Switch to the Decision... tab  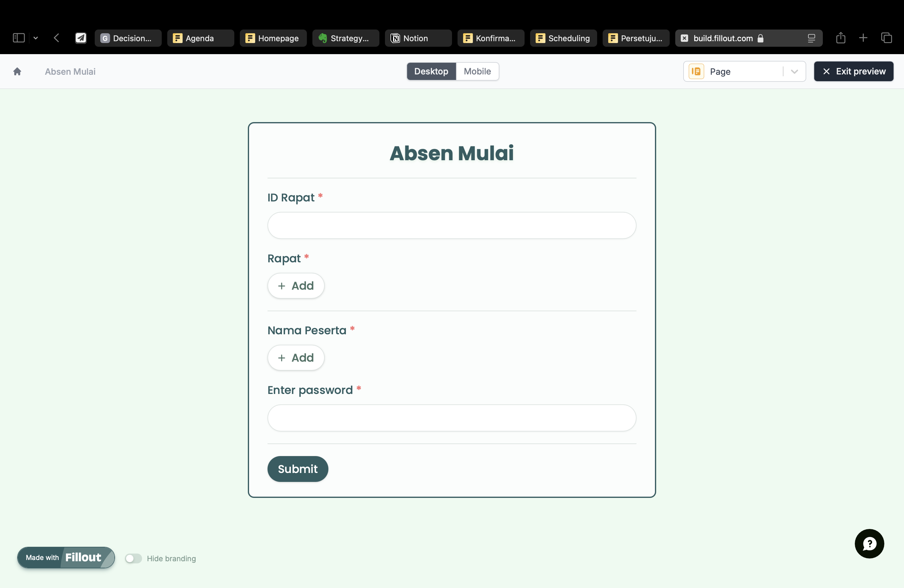[128, 38]
